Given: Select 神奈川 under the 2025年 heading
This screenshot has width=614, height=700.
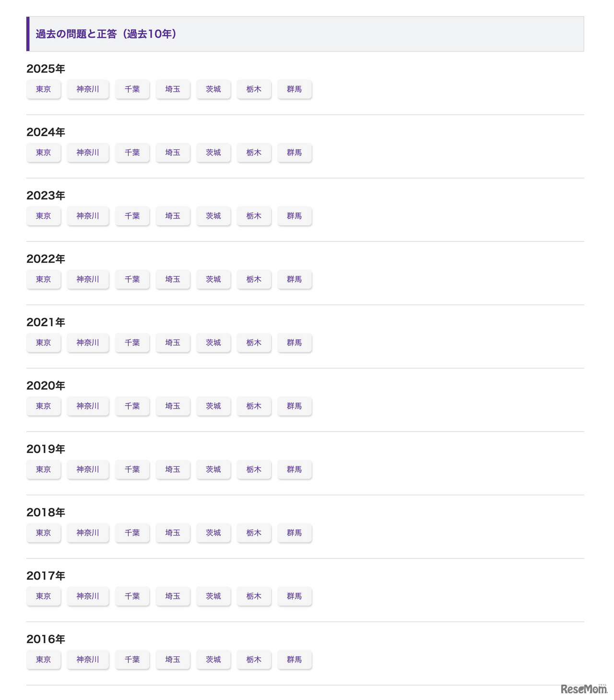Looking at the screenshot, I should click(x=88, y=89).
